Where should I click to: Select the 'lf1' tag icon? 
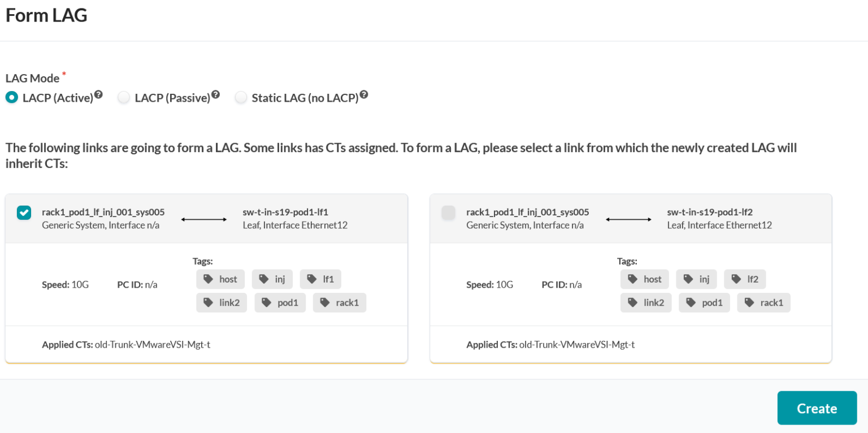pyautogui.click(x=320, y=279)
